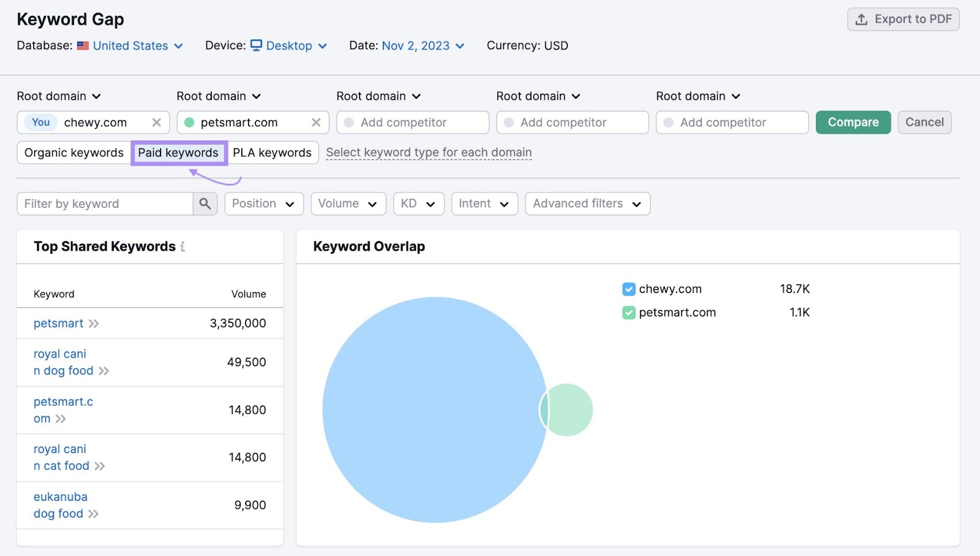Remove chewy.com with its X icon
This screenshot has height=556, width=980.
157,123
